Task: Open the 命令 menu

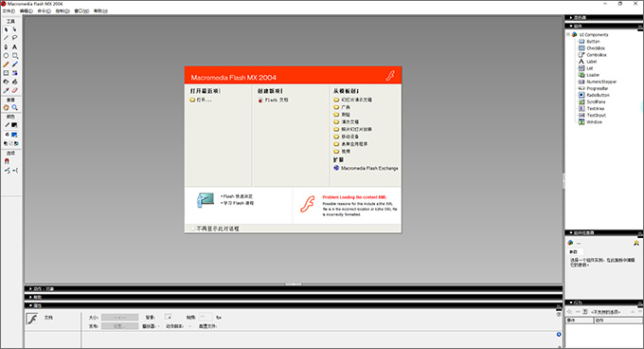Action: [45, 11]
